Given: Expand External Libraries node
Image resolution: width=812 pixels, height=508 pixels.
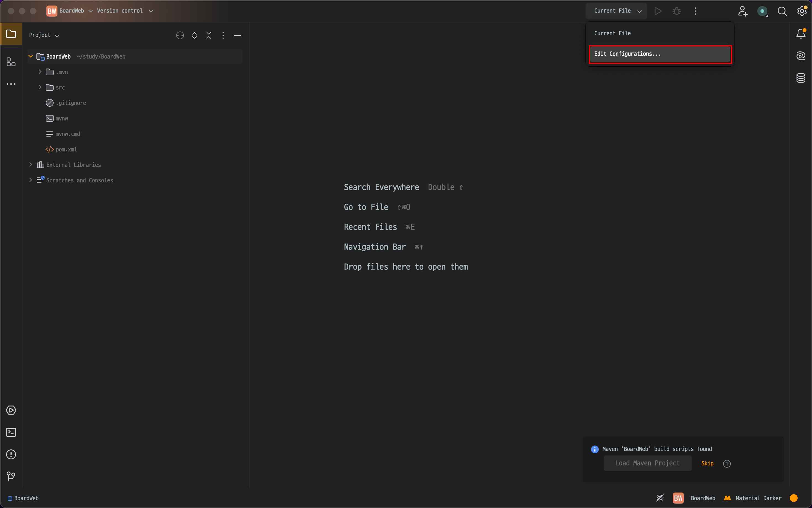Looking at the screenshot, I should [x=31, y=165].
